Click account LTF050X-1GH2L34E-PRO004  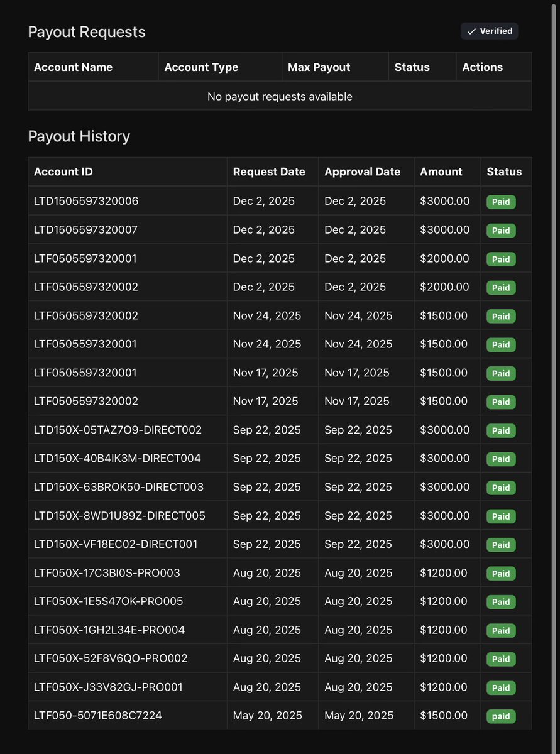pos(109,630)
